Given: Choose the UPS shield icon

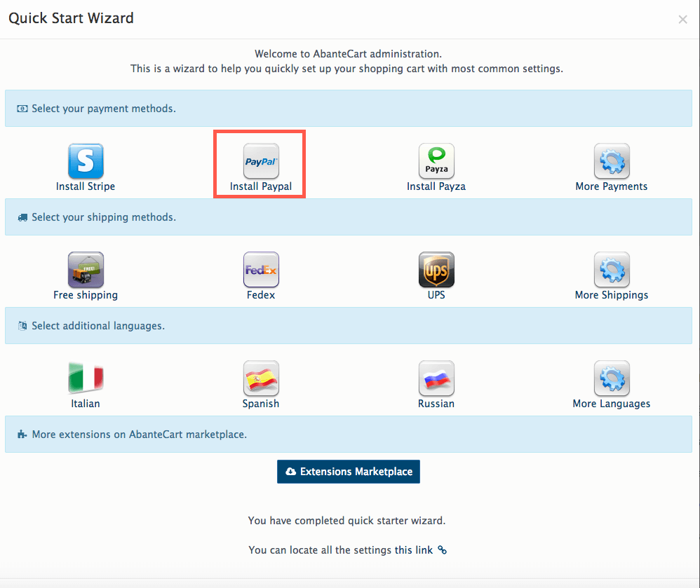Looking at the screenshot, I should point(436,269).
